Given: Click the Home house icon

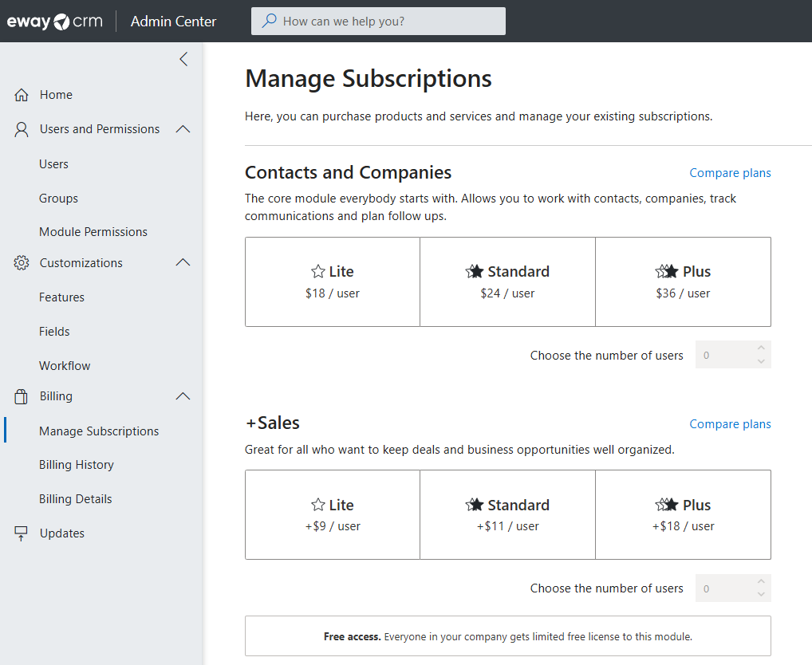Looking at the screenshot, I should 22,95.
